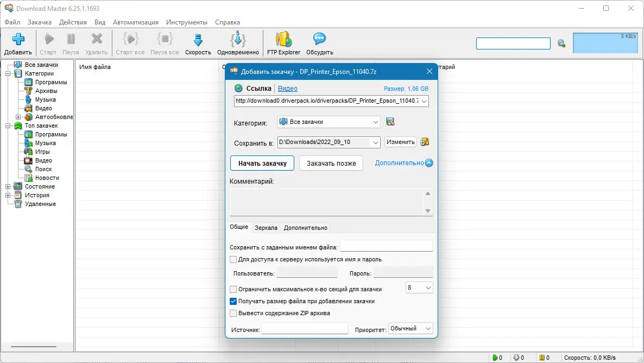
Task: Select the Архивы category in tree
Action: click(46, 91)
